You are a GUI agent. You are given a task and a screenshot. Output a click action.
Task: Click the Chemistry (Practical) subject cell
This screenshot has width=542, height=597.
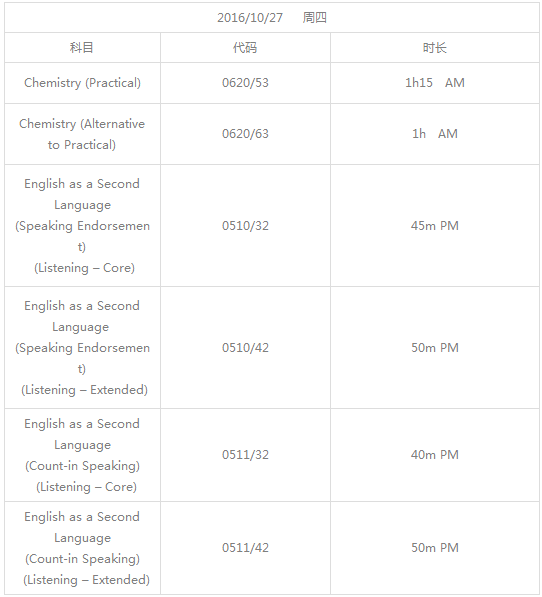[x=82, y=83]
